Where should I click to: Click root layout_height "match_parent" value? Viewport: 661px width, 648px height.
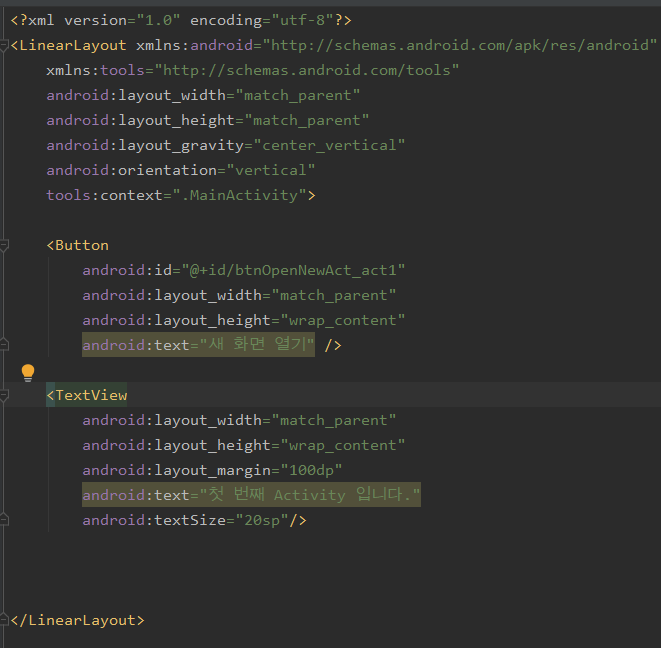[x=306, y=121]
